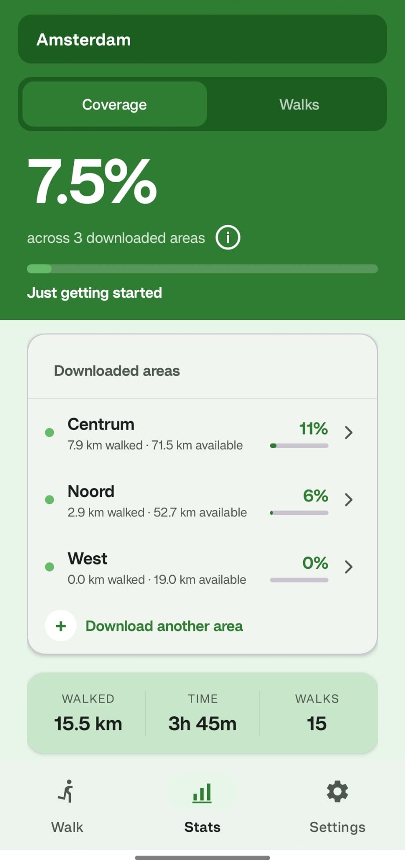This screenshot has width=405, height=868.
Task: Expand West area details chevron
Action: click(349, 567)
